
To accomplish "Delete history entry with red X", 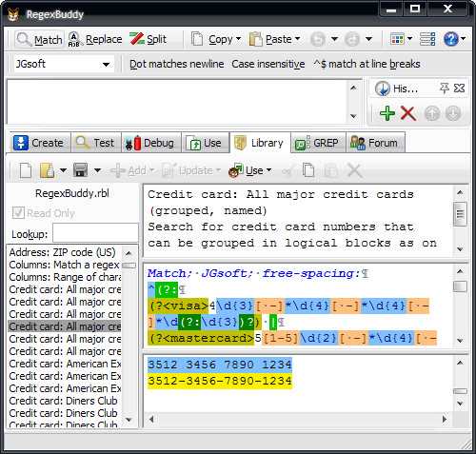I will (x=408, y=113).
